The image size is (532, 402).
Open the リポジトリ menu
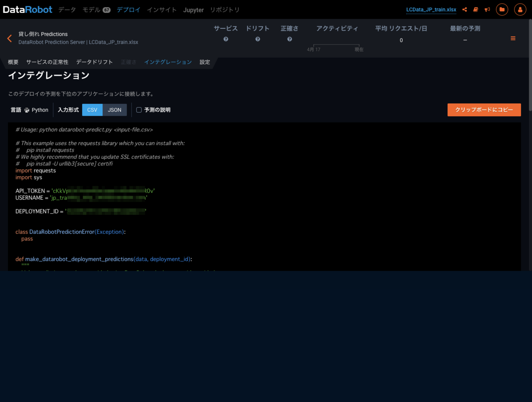[225, 10]
